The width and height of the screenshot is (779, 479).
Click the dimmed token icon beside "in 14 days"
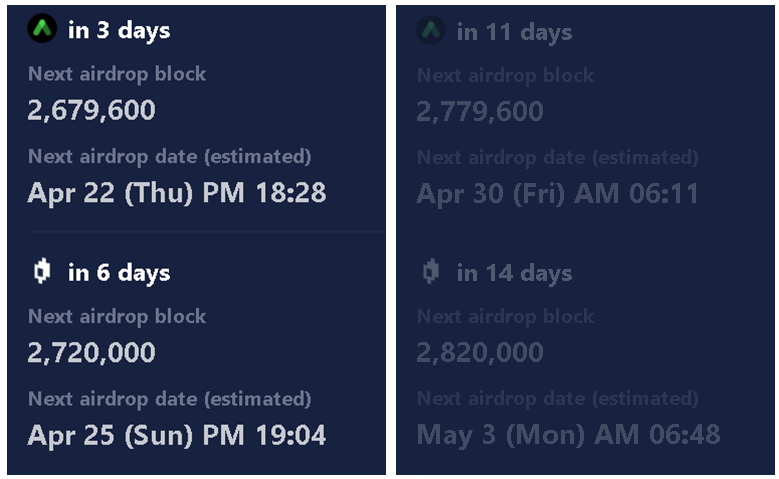[x=431, y=272]
